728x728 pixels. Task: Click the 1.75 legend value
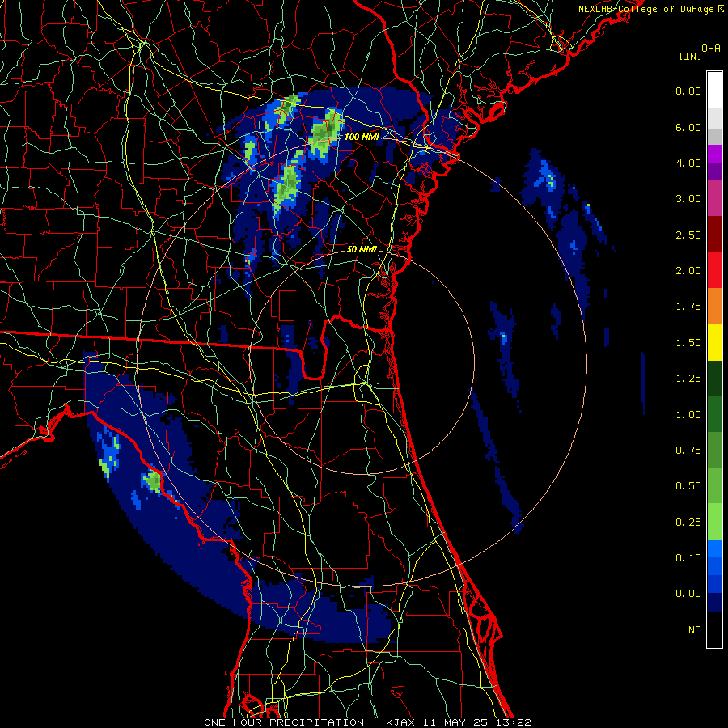coord(688,307)
